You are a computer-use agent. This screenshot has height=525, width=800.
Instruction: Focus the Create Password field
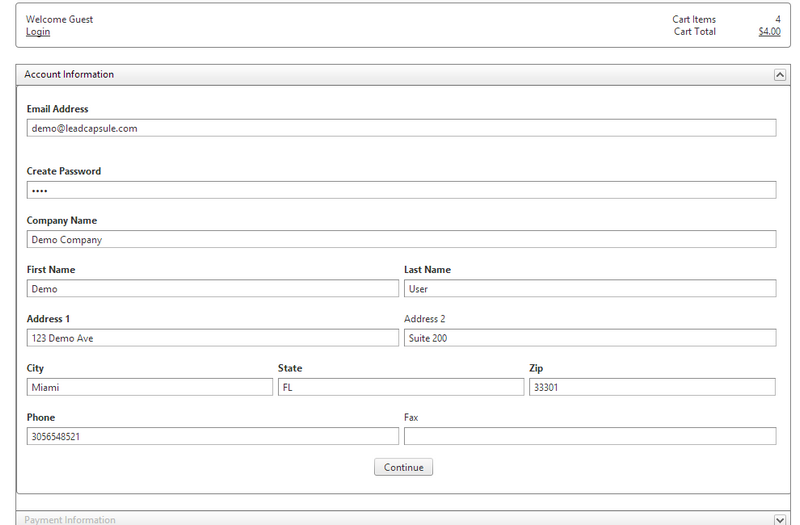[x=401, y=190]
